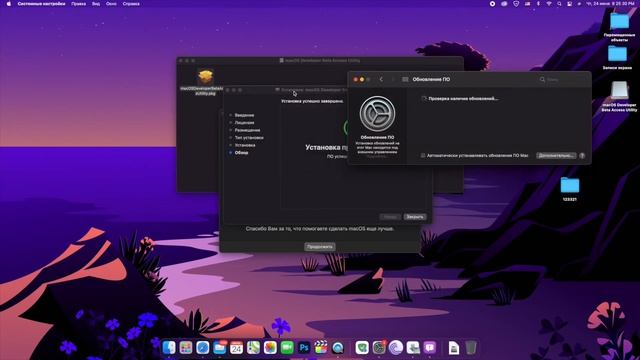Select Обзор step in installer sidebar
The width and height of the screenshot is (640, 360).
(x=241, y=153)
